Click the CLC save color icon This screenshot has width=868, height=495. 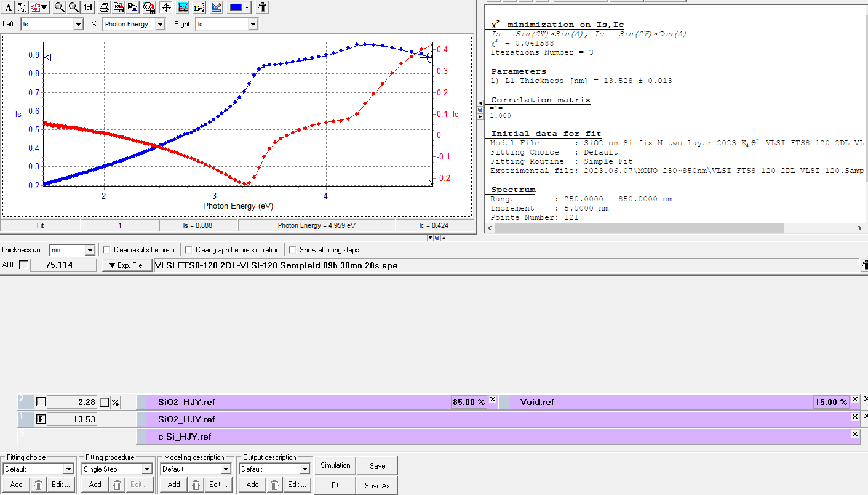click(149, 7)
